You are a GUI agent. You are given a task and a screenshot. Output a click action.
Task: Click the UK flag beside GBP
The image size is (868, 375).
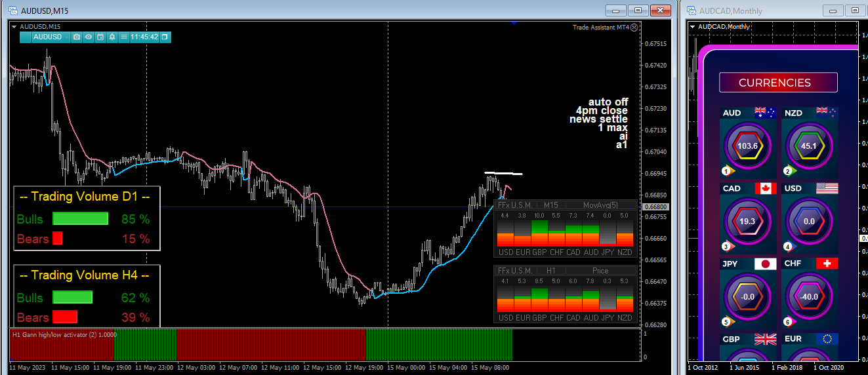point(765,339)
